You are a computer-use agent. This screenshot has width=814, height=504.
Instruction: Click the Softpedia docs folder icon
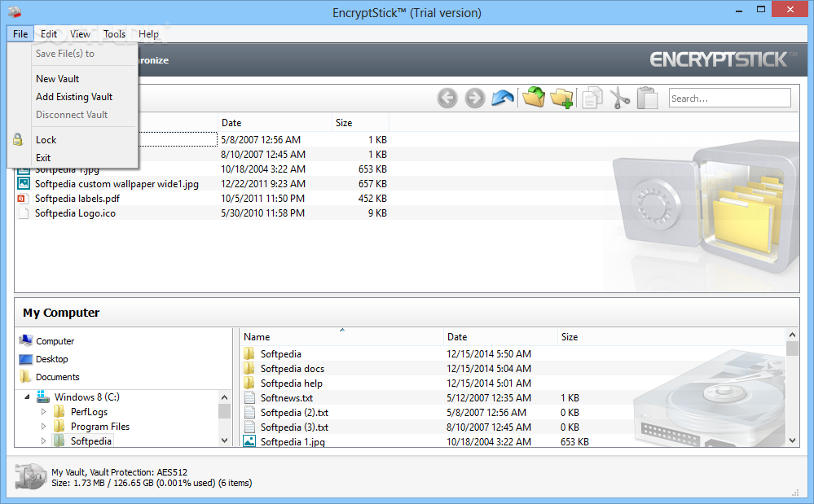249,368
